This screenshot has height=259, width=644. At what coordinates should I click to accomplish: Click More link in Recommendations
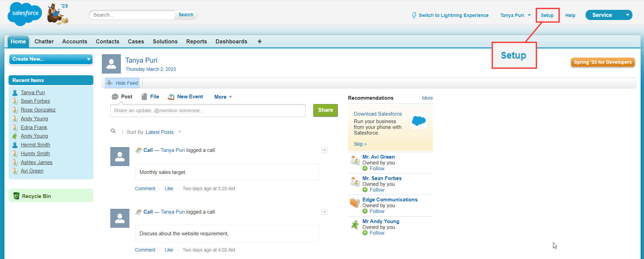click(x=427, y=98)
